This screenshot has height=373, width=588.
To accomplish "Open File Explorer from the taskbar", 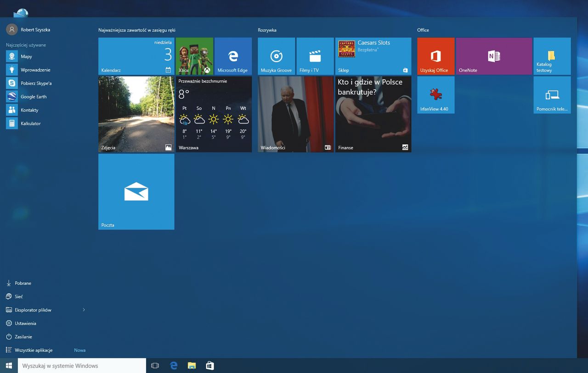I will coord(192,366).
